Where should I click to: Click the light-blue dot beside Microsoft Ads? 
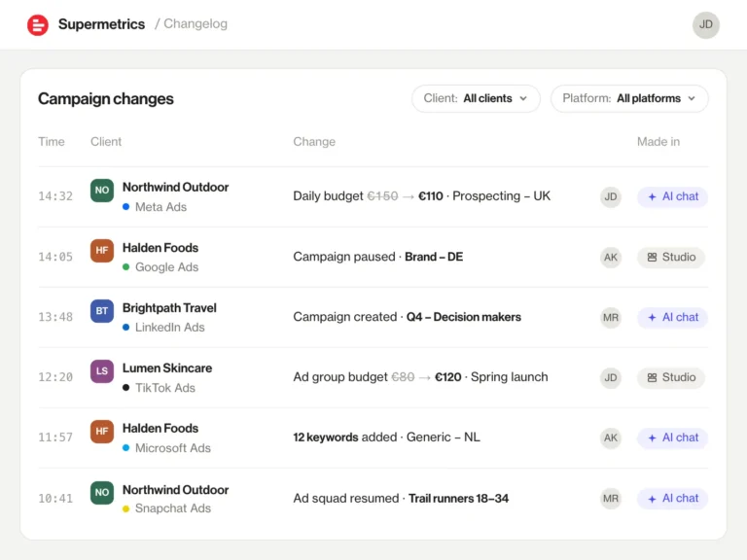pyautogui.click(x=125, y=447)
